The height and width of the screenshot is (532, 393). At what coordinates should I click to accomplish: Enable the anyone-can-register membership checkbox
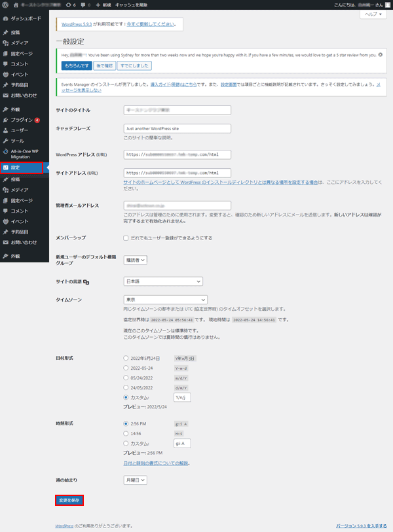click(x=126, y=238)
